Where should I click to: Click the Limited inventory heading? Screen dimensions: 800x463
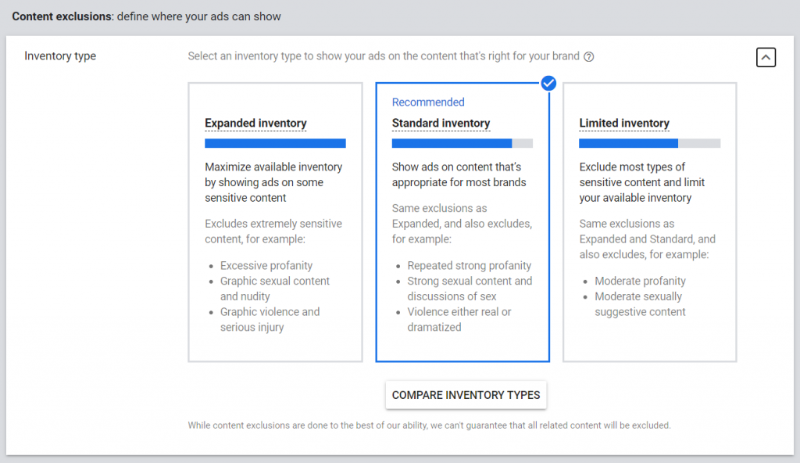pos(624,124)
